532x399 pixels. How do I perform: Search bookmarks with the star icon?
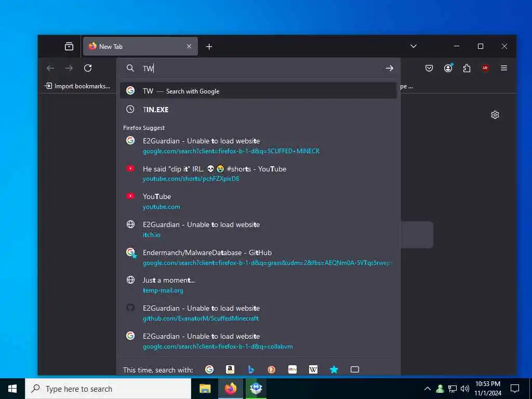coord(334,369)
